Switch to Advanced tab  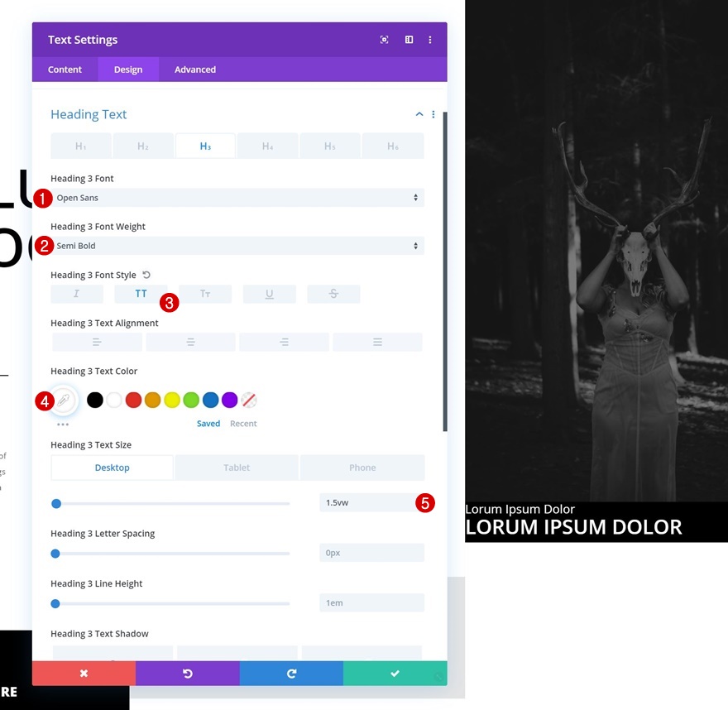point(195,70)
